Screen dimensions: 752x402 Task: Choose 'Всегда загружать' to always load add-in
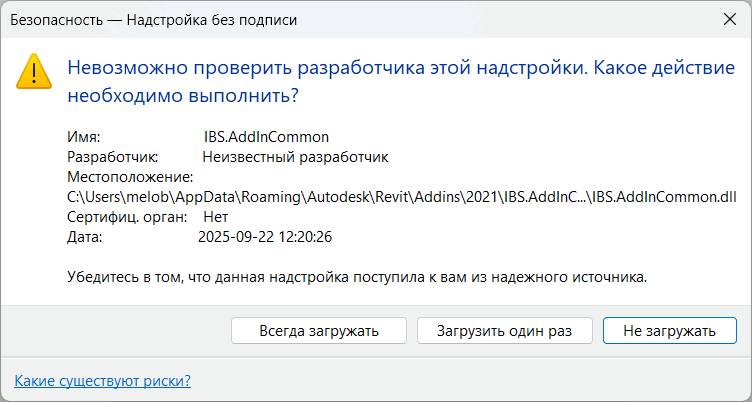point(319,331)
